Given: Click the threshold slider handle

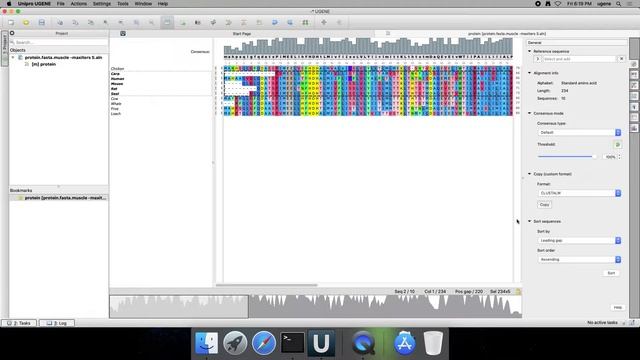Looking at the screenshot, I should (x=594, y=156).
